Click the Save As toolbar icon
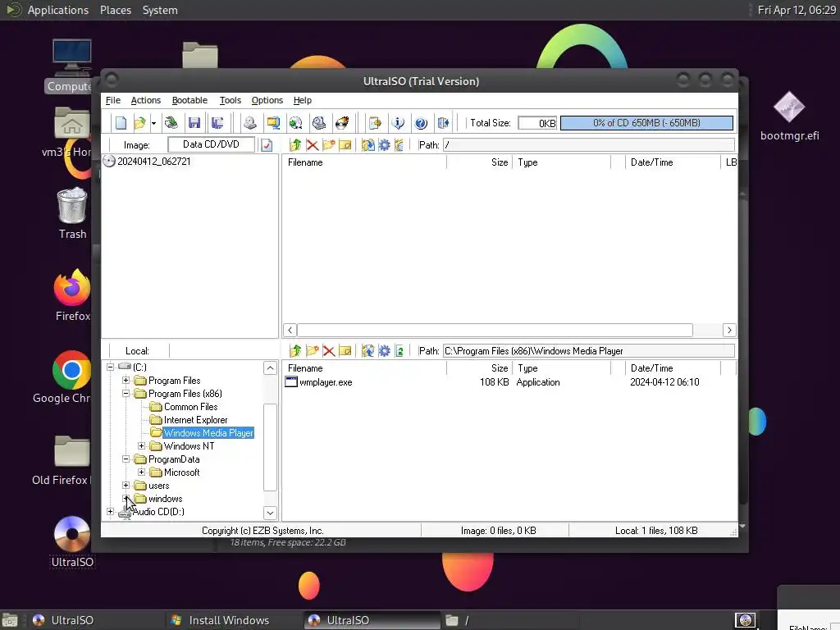This screenshot has height=630, width=840. [217, 123]
